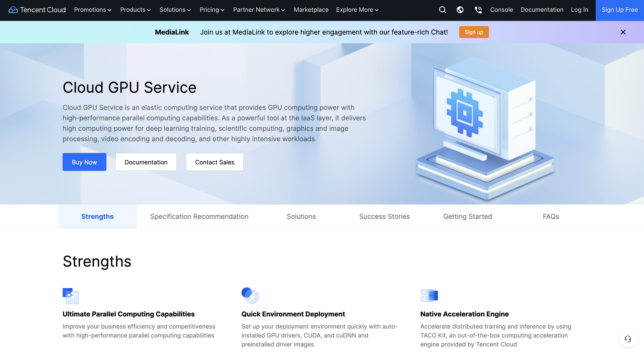Click Log In
Screen dimensions: 644x356
pyautogui.click(x=579, y=10)
